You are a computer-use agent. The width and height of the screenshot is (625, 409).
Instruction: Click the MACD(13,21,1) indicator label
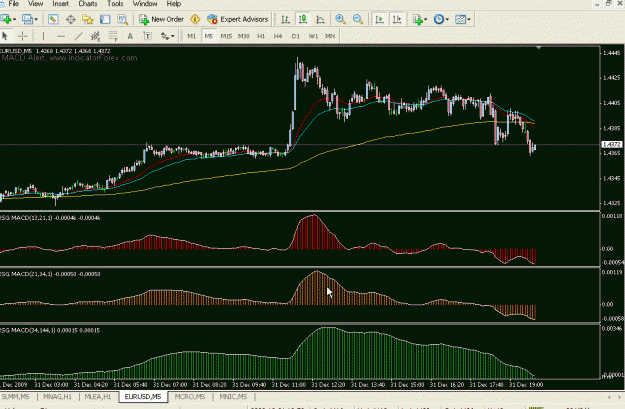point(50,218)
